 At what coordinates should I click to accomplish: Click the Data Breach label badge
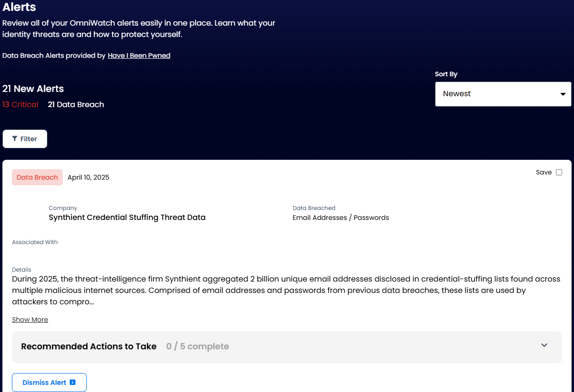(37, 177)
